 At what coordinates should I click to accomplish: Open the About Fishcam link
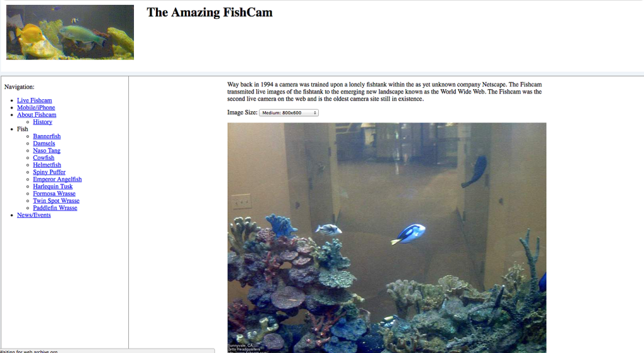(36, 115)
